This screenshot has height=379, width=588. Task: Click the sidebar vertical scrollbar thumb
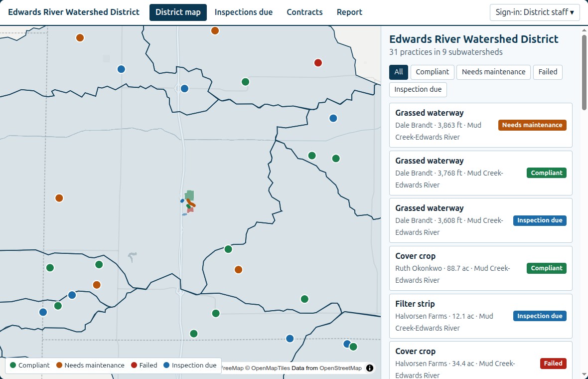(x=584, y=72)
